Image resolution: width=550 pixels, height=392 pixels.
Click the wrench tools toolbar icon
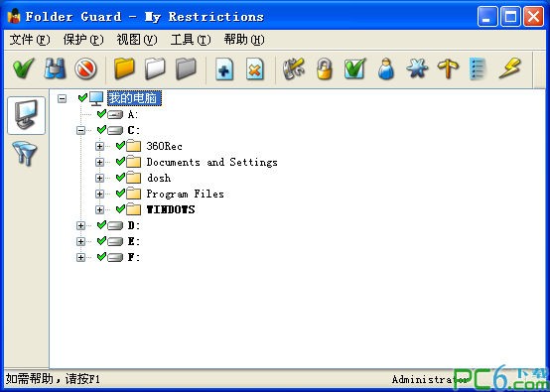294,68
